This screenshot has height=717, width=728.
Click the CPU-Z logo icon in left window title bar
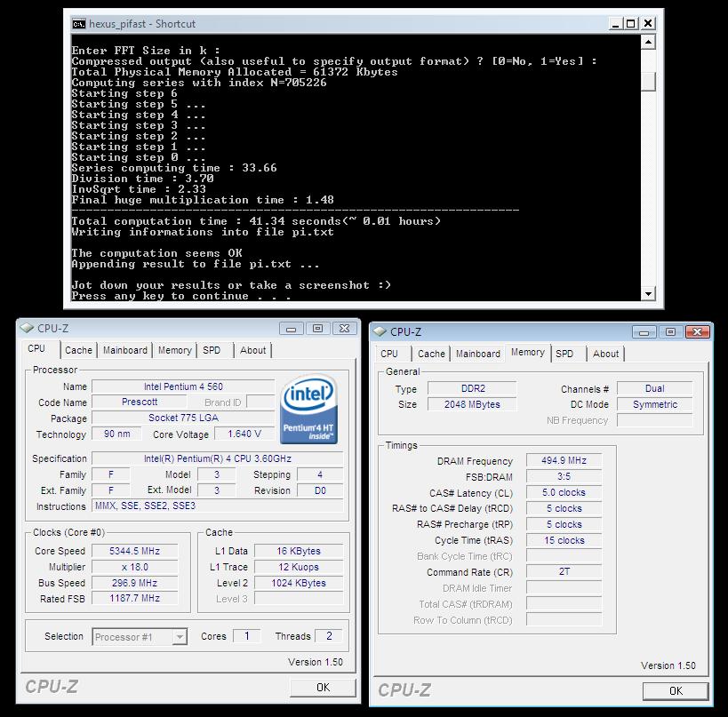tap(27, 328)
